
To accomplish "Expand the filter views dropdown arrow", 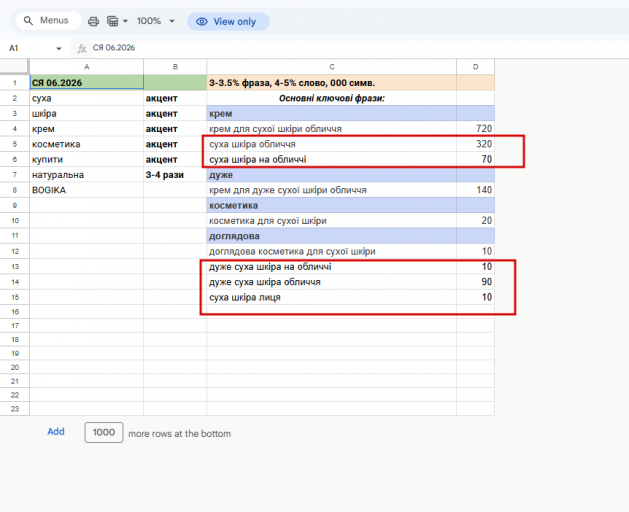I will pyautogui.click(x=125, y=21).
